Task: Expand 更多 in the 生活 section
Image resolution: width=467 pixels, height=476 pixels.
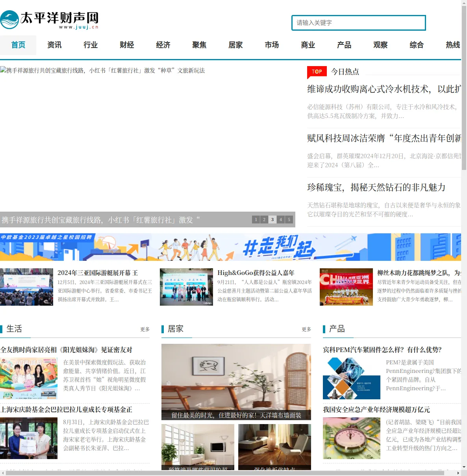Action: (145, 329)
